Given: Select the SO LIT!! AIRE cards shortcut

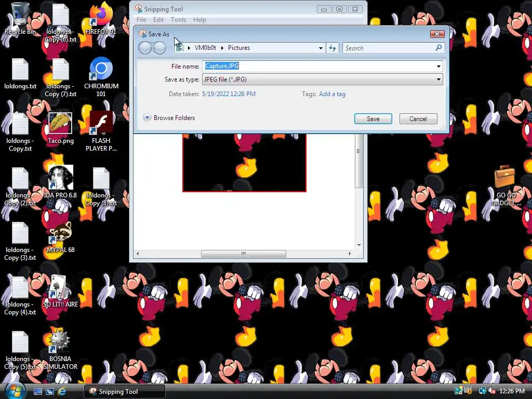Looking at the screenshot, I should tap(60, 291).
